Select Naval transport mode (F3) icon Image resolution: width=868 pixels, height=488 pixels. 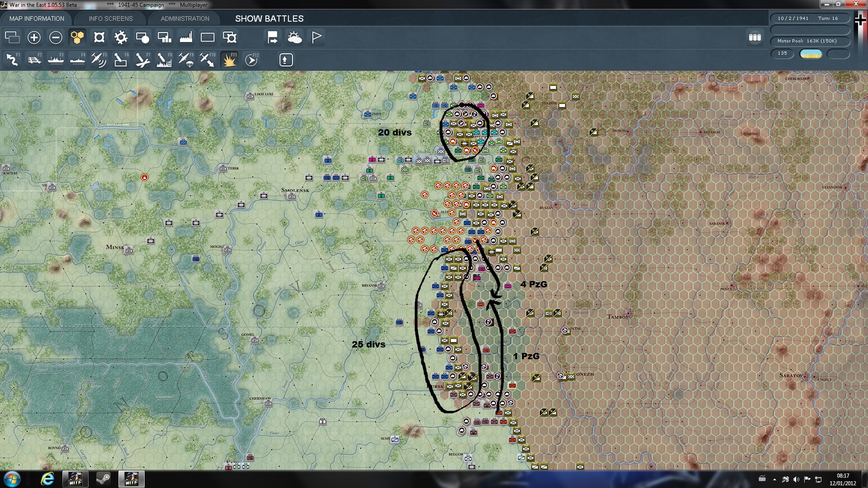[x=56, y=60]
